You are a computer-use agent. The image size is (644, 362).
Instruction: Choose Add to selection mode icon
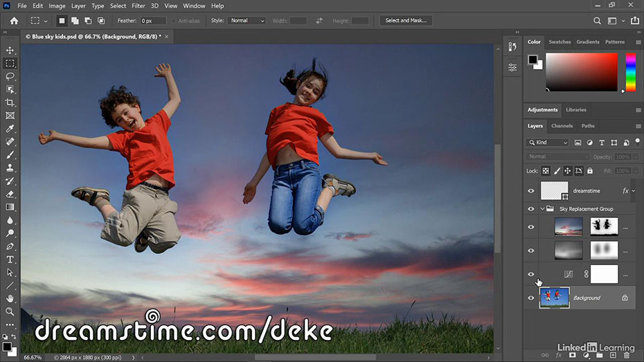pyautogui.click(x=75, y=21)
